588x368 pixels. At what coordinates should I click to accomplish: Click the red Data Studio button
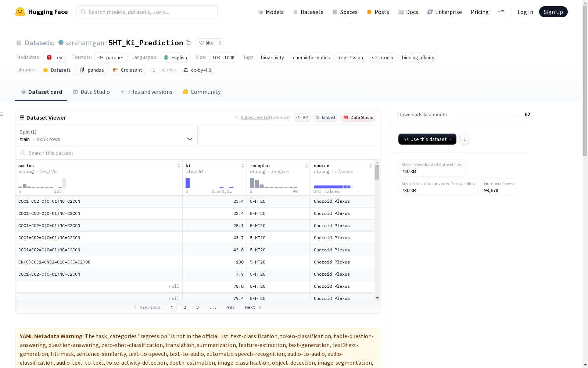coord(358,117)
